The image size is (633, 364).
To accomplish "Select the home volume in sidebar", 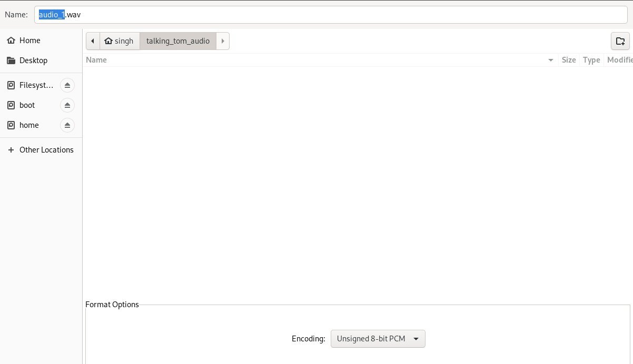I will (30, 125).
